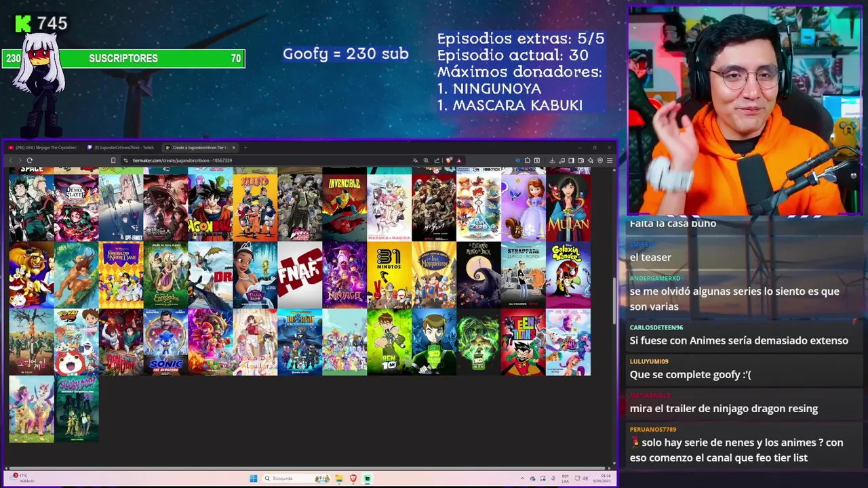Viewport: 868px width, 488px height.
Task: Click the 'Goofy = 230 sub' overlay text
Action: point(346,54)
